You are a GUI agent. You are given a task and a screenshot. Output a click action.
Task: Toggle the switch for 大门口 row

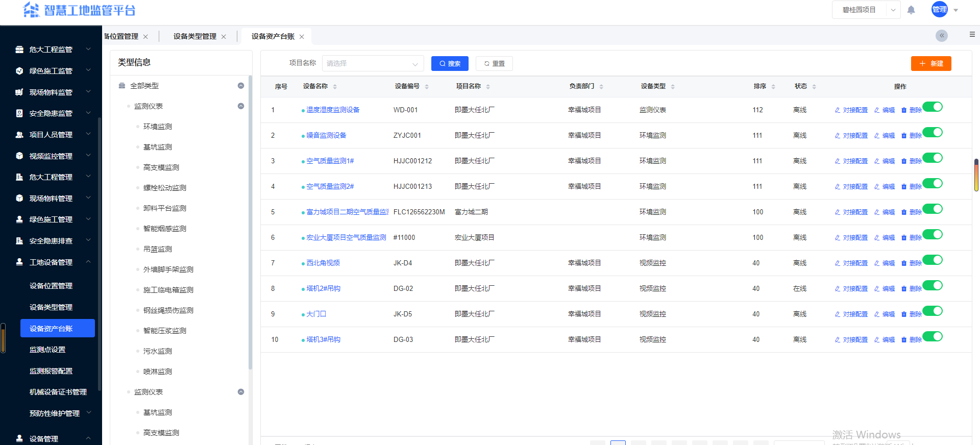click(933, 311)
